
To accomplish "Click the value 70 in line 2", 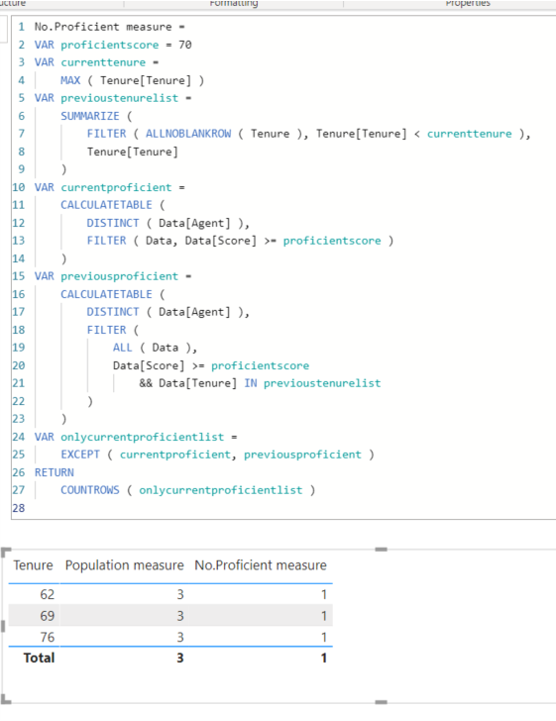I will tap(185, 45).
